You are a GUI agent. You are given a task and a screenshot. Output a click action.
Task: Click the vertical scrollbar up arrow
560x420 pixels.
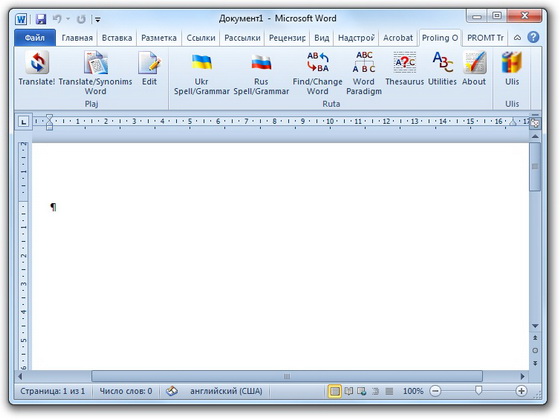[535, 136]
